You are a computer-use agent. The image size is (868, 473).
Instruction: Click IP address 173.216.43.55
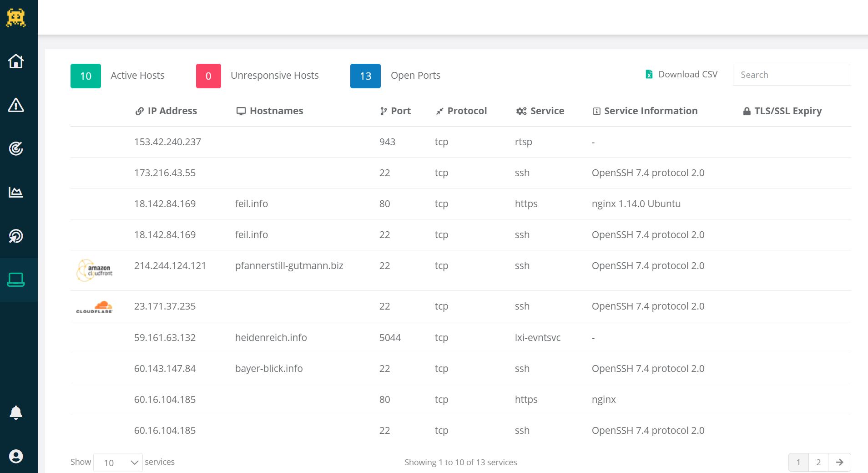coord(165,173)
